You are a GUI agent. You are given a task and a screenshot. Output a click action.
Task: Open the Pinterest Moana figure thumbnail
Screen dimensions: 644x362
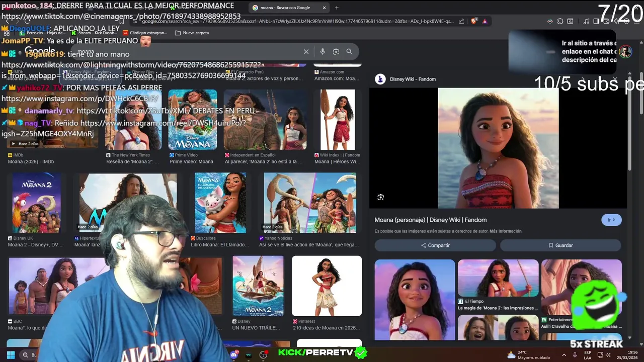point(327,286)
